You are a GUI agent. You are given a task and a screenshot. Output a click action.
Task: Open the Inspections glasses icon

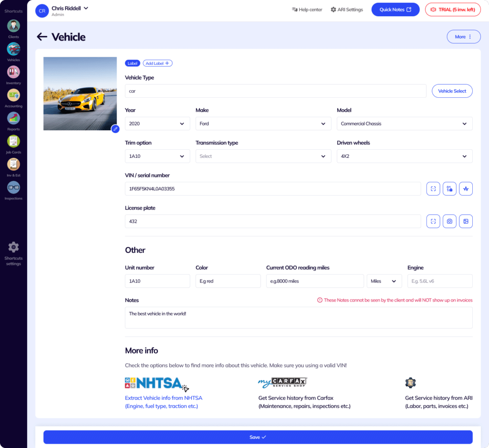[x=13, y=187]
